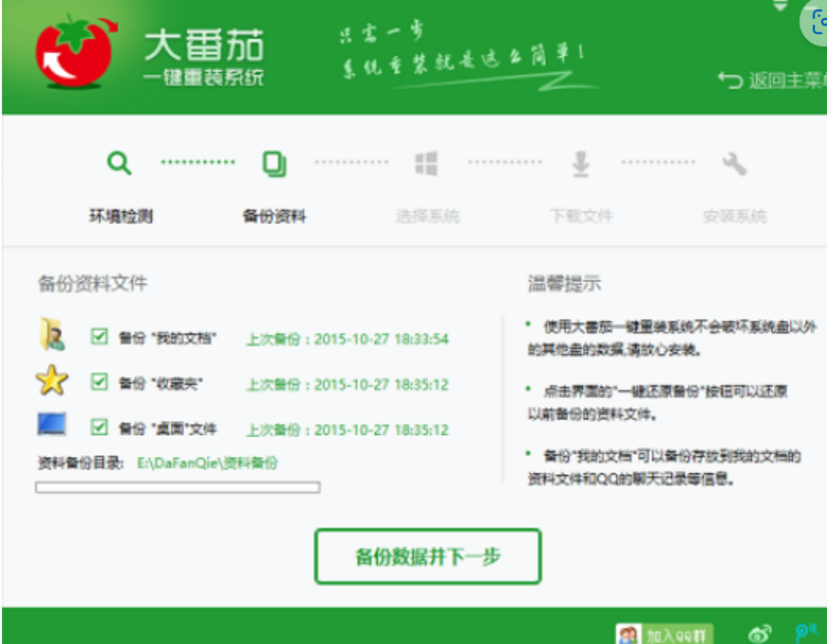Image resolution: width=827 pixels, height=644 pixels.
Task: Open the title bar dropdown menu arrow
Action: click(780, 6)
